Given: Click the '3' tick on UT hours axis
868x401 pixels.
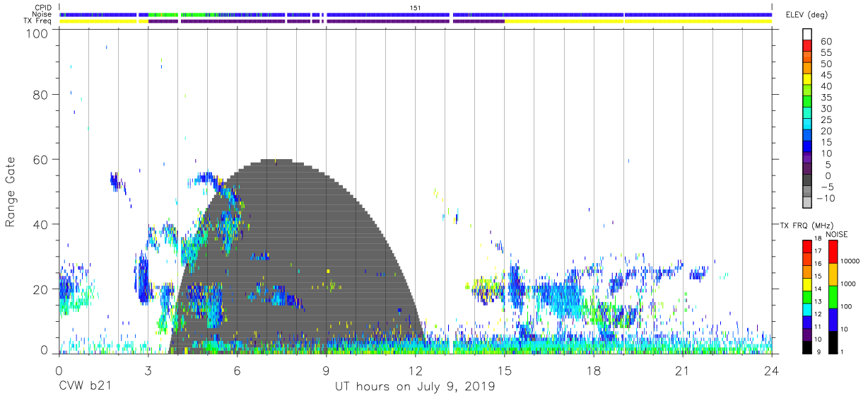Looking at the screenshot, I should [148, 370].
